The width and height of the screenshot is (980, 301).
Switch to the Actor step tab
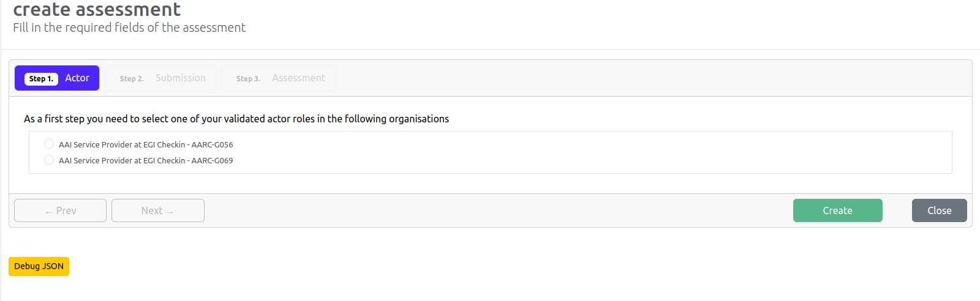tap(57, 78)
